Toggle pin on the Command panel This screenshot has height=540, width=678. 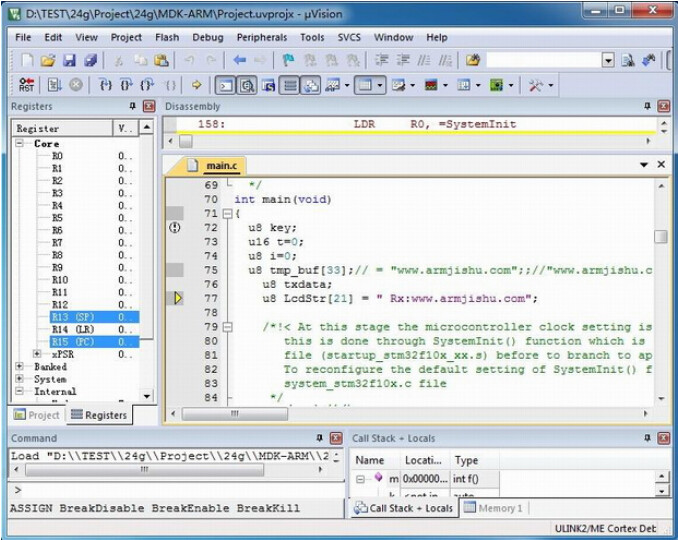320,438
